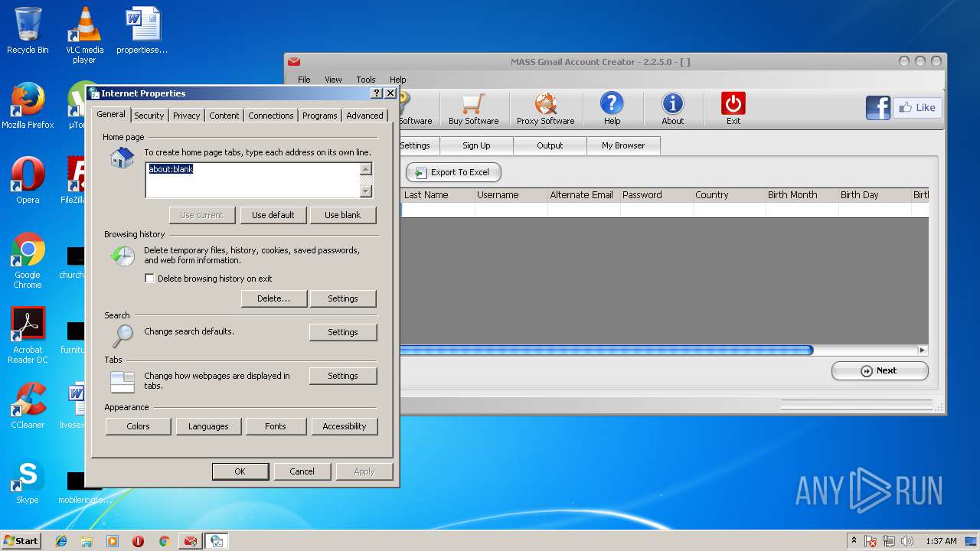Show hidden tray icons arrow
The height and width of the screenshot is (551, 980).
(854, 540)
